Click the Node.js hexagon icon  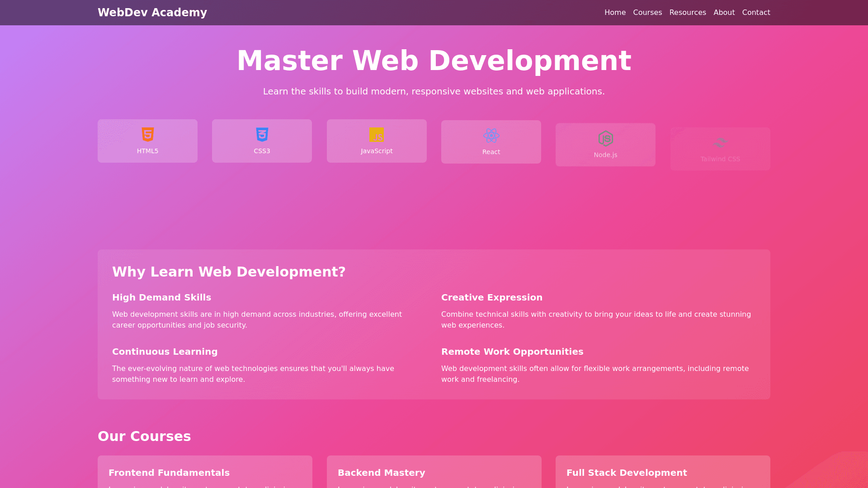[x=605, y=139]
